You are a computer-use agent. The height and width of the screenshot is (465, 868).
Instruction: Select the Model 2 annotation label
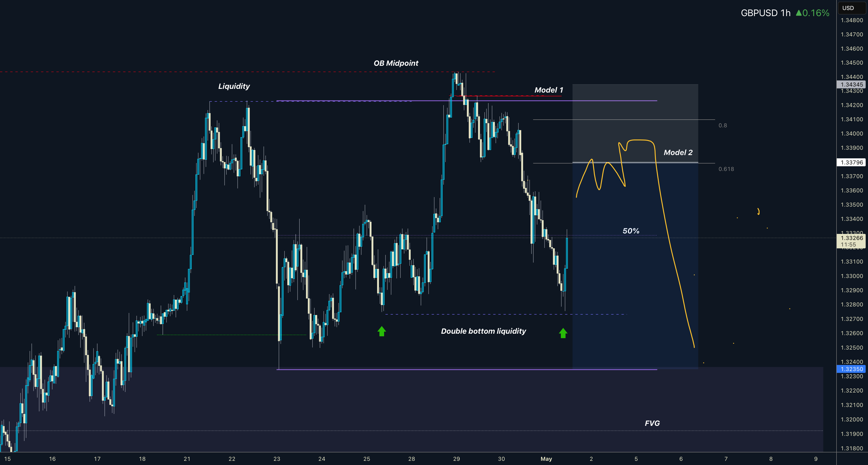[678, 152]
